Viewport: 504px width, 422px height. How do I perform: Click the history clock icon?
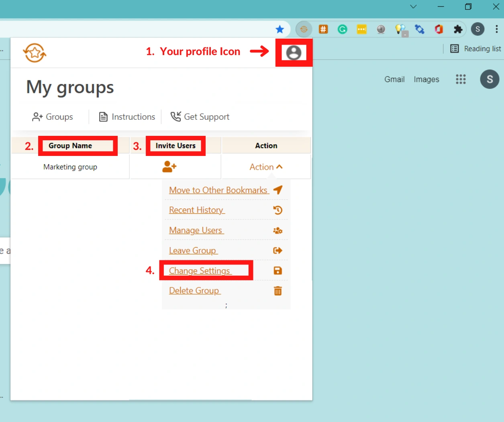coord(278,210)
